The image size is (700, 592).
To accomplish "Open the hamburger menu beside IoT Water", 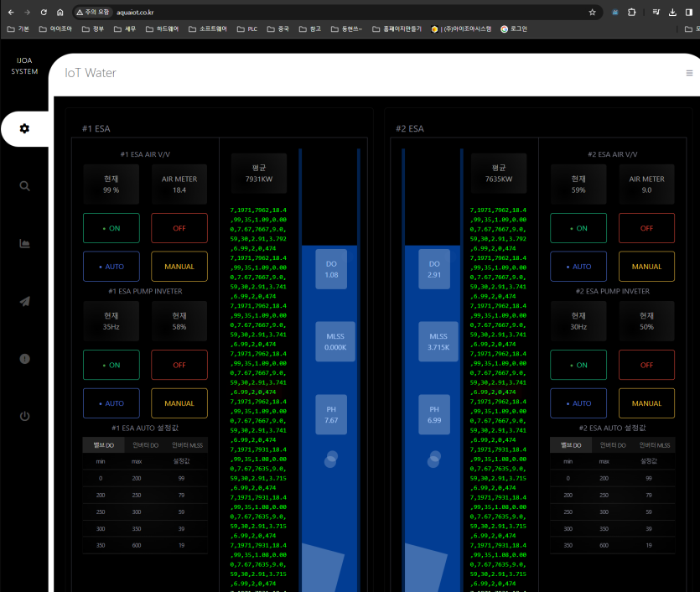I will click(689, 73).
